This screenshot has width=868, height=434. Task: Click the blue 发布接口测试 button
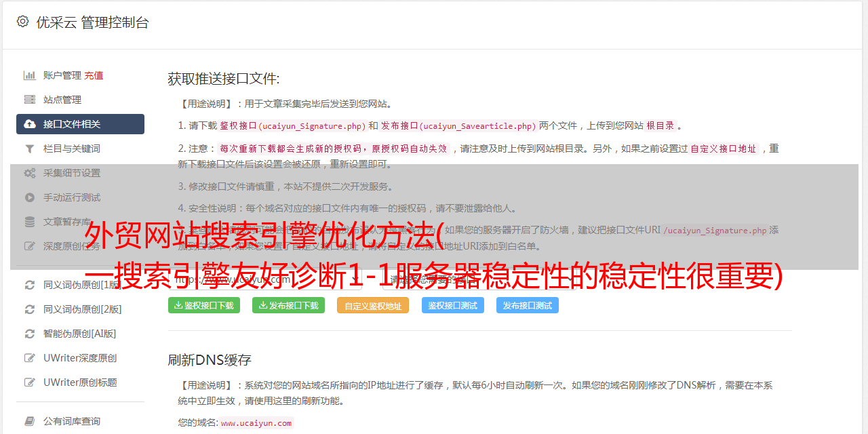coord(528,305)
